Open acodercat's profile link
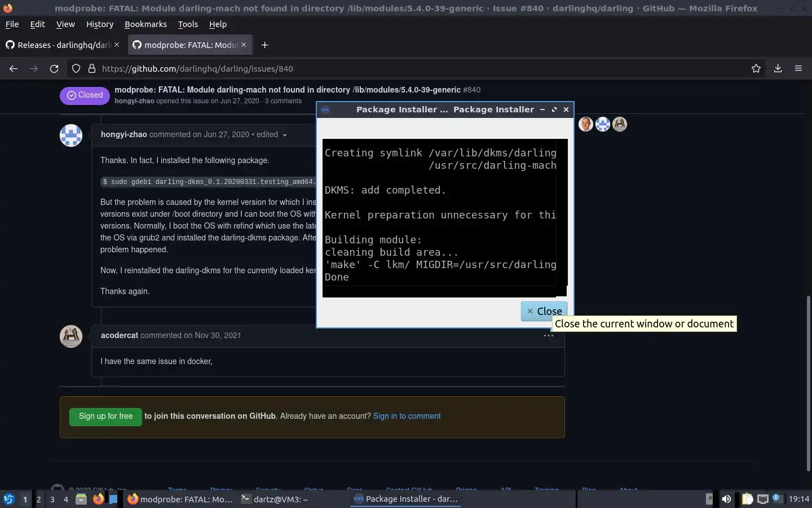The width and height of the screenshot is (812, 508). [x=120, y=335]
